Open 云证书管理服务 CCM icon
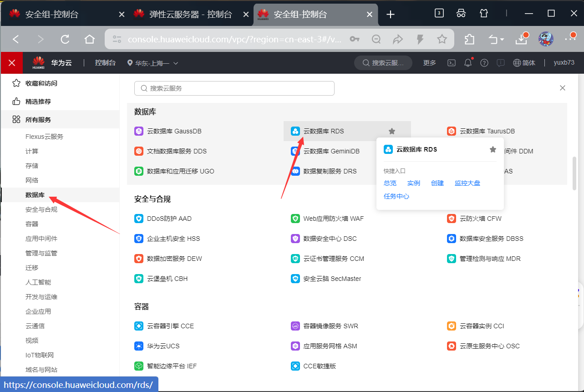This screenshot has height=392, width=584. click(295, 259)
